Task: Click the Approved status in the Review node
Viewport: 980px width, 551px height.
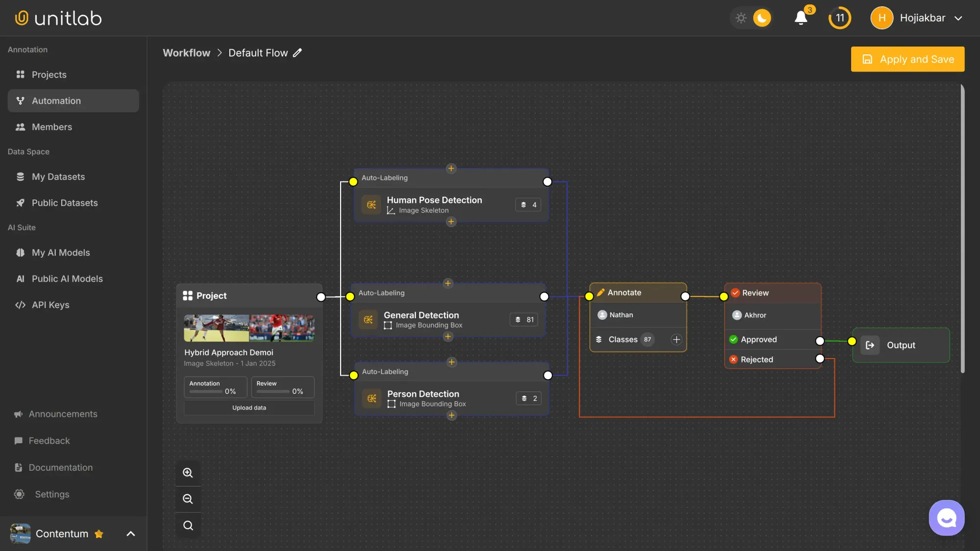Action: 759,339
